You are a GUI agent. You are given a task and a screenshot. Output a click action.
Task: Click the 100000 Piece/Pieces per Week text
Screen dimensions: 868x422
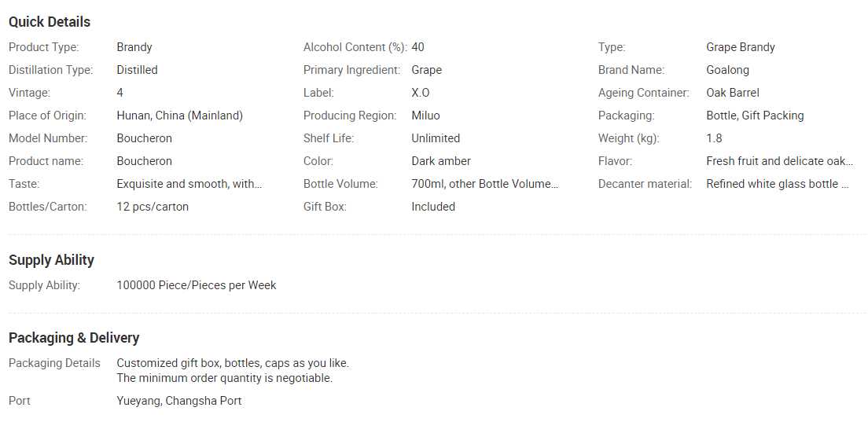click(196, 285)
